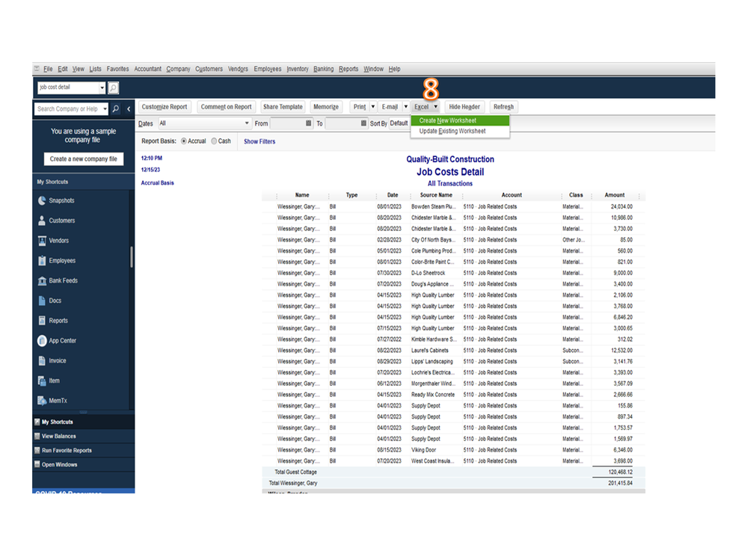Click the Total Guest Cottage row
Screen dimensions: 747x560
454,472
